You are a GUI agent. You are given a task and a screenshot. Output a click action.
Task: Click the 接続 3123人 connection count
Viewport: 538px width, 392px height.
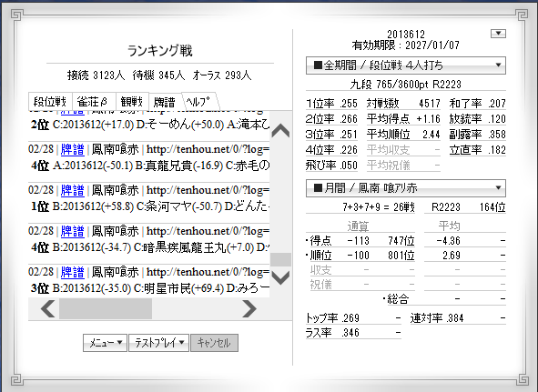[x=96, y=75]
